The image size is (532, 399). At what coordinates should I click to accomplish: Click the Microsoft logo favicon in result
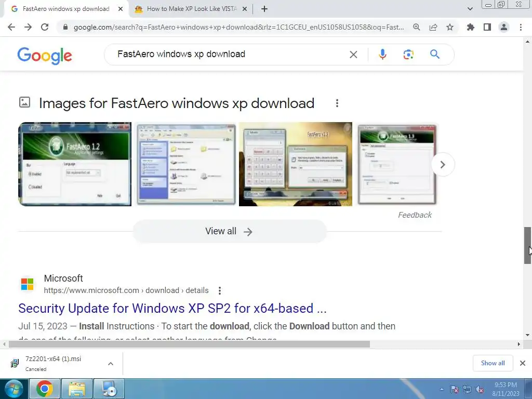(x=27, y=284)
